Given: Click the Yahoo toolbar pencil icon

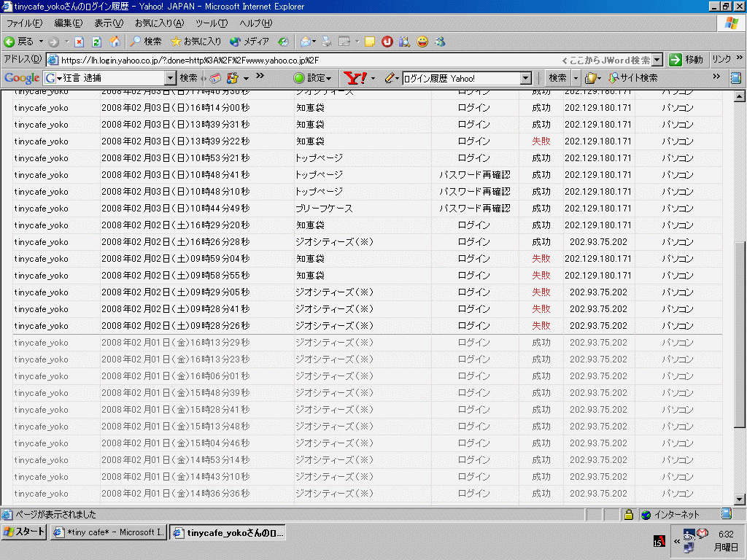Looking at the screenshot, I should (x=390, y=78).
